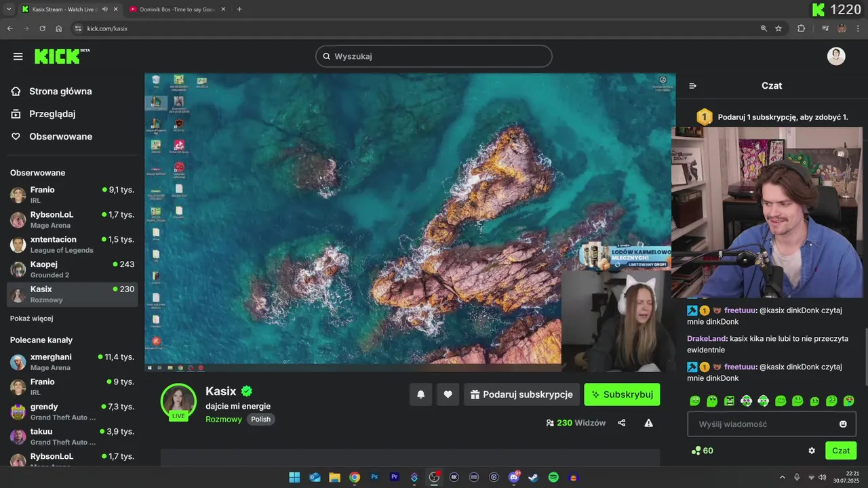Click DrakeLand username in chat
This screenshot has height=488, width=868.
point(707,338)
